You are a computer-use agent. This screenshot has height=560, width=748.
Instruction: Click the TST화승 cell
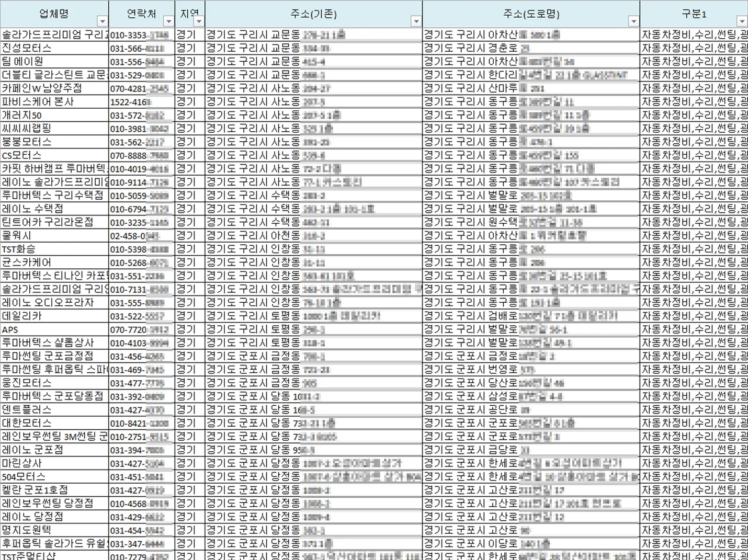pyautogui.click(x=54, y=249)
